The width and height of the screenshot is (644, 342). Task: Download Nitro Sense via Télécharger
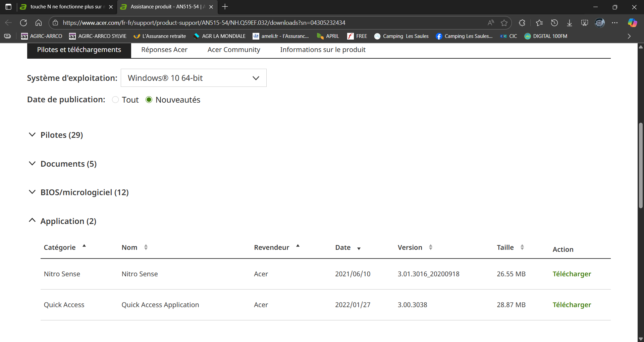pyautogui.click(x=572, y=274)
